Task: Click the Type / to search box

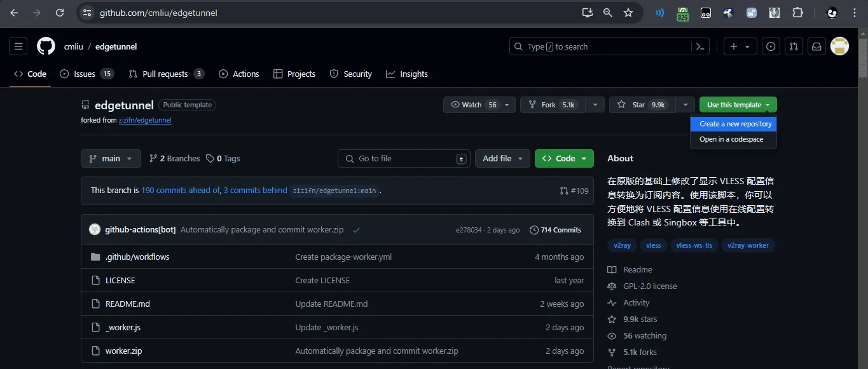Action: 610,46
